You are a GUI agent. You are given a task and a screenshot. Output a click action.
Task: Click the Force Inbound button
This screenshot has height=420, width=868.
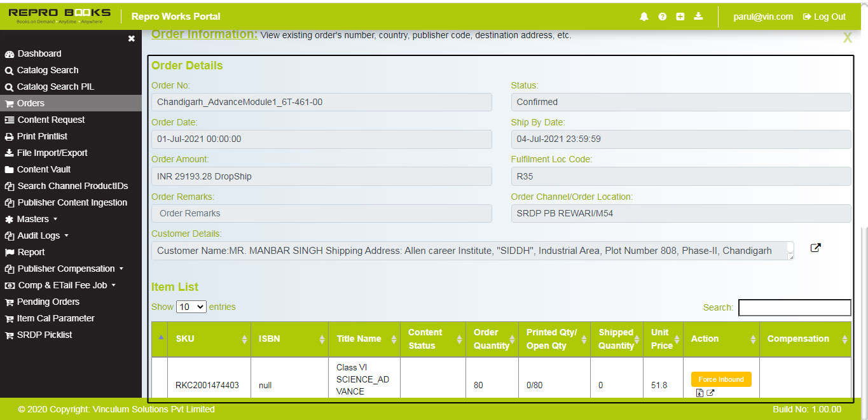721,379
